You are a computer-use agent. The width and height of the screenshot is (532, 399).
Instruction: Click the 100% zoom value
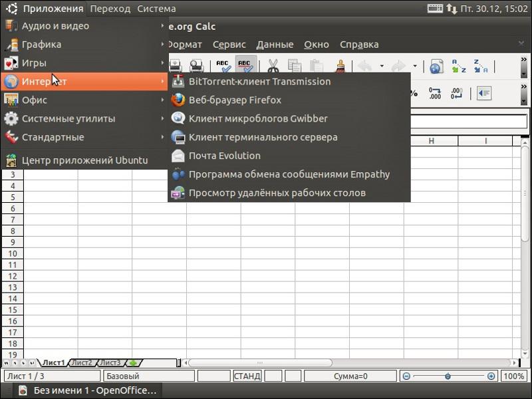pos(513,376)
